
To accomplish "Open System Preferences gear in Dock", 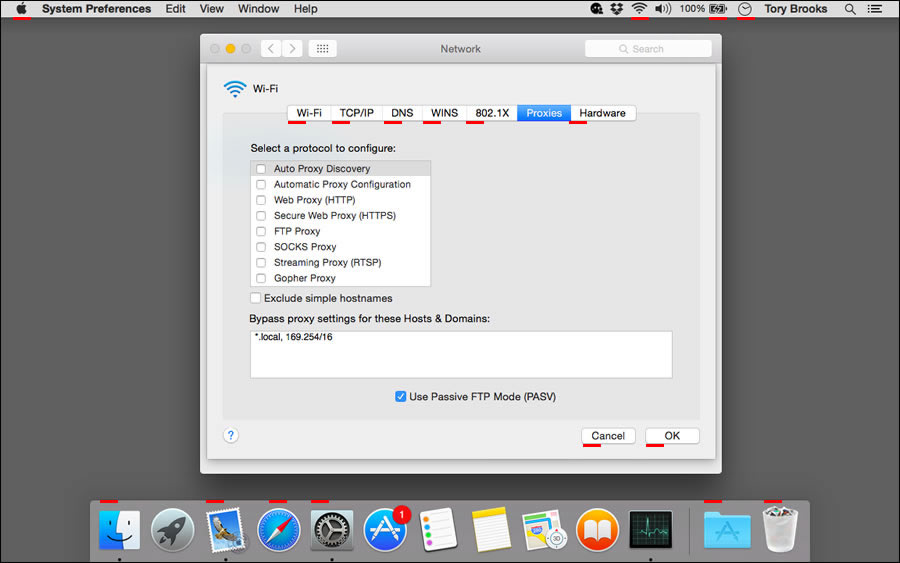I will tap(331, 530).
